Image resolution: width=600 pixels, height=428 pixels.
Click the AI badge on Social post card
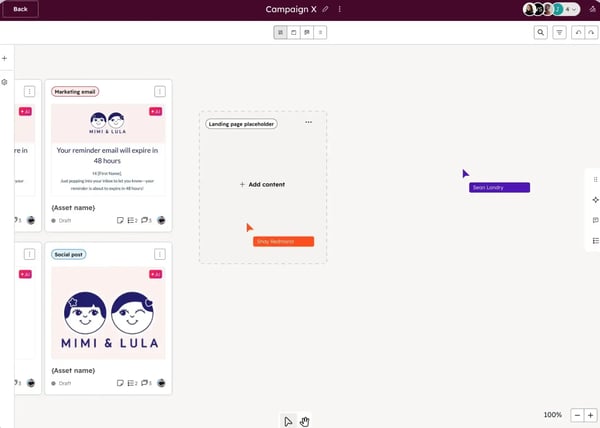tap(155, 274)
